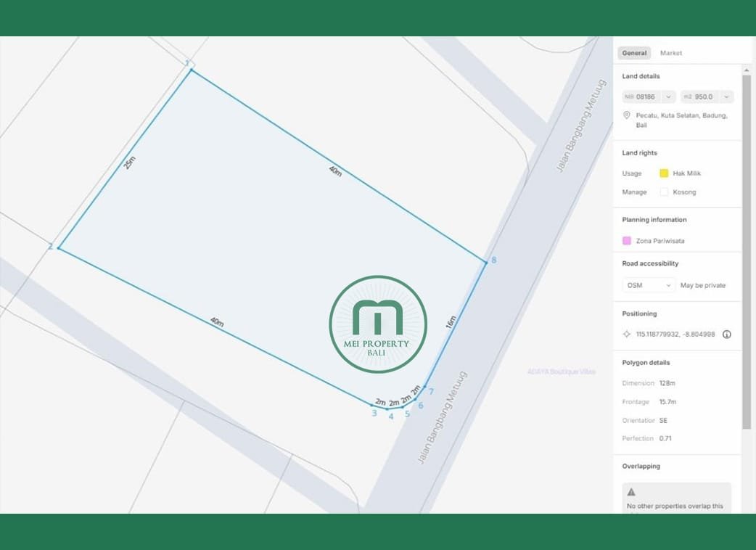
Task: Click the Mei Property Bali logo watermark
Action: click(x=378, y=324)
